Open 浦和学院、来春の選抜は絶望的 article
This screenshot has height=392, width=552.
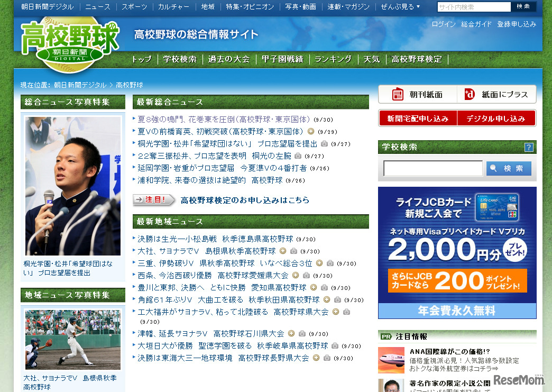pyautogui.click(x=210, y=180)
